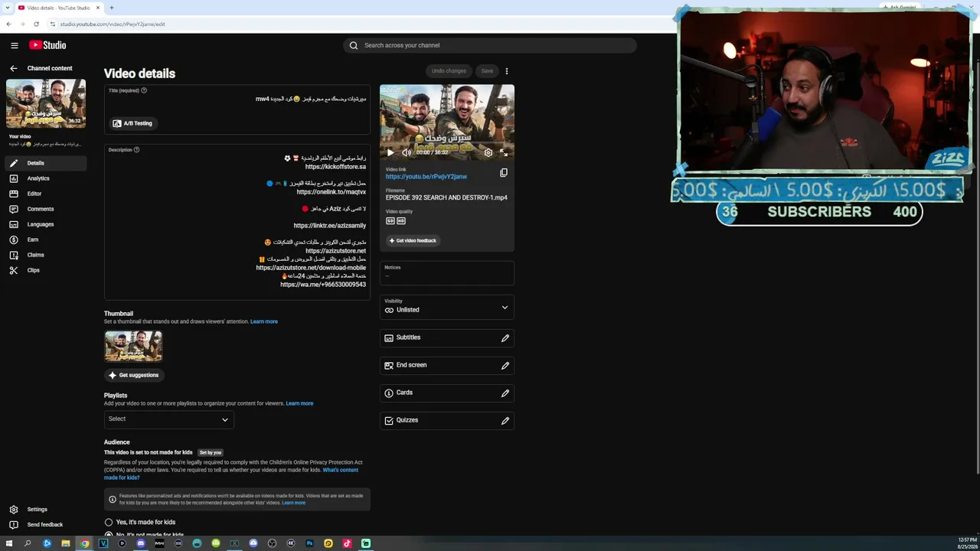
Task: Click Get suggestions for thumbnail
Action: point(134,375)
